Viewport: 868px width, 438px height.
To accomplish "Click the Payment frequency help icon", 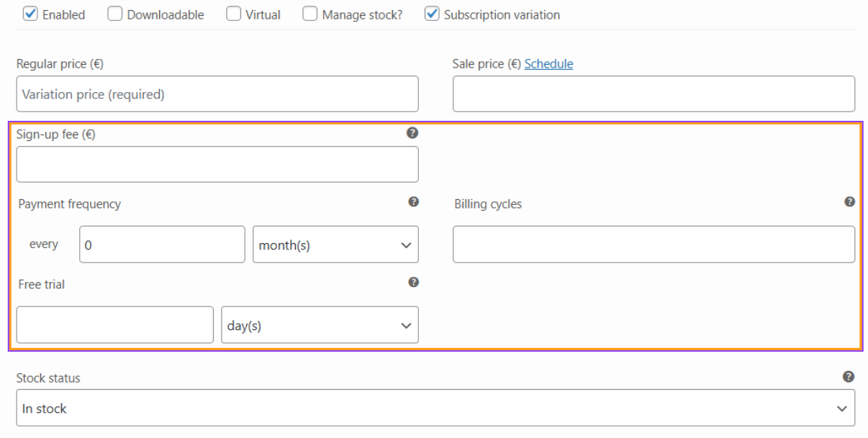I will [x=413, y=202].
